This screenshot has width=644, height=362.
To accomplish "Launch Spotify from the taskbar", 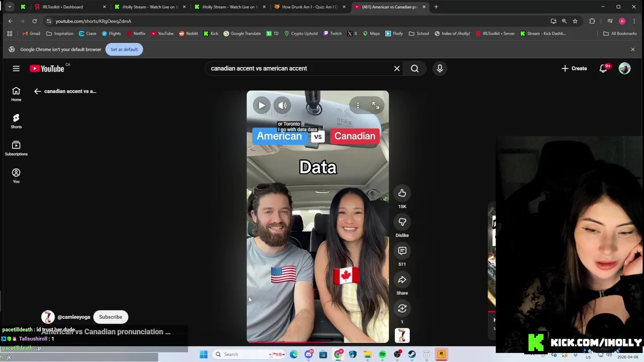I will tap(382, 354).
